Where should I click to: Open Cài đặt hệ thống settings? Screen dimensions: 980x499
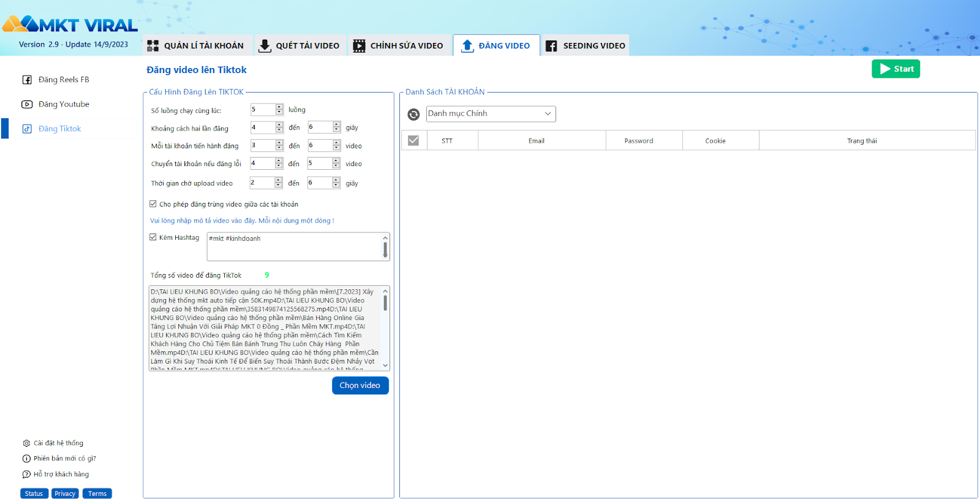(58, 443)
